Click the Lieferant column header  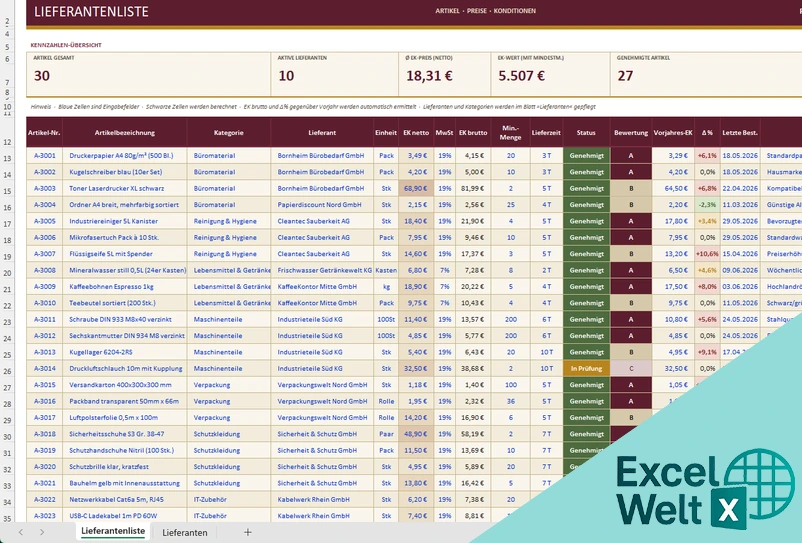[x=322, y=132]
